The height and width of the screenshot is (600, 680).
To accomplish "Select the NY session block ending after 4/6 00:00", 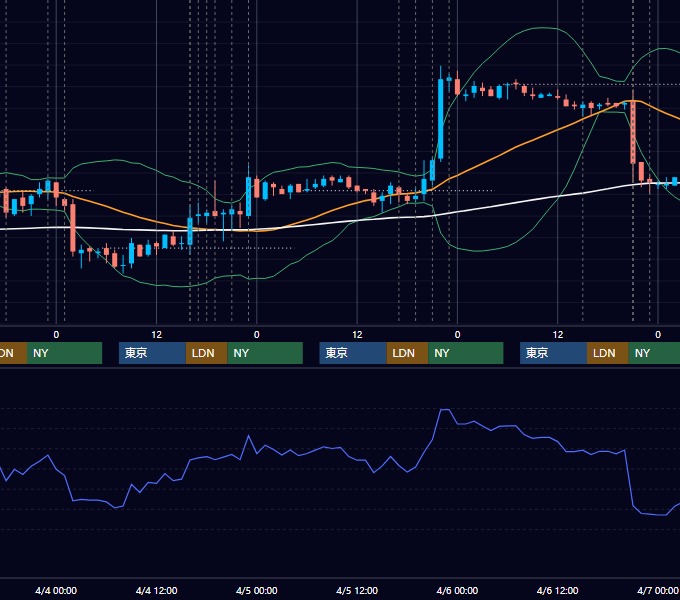I will tap(466, 353).
